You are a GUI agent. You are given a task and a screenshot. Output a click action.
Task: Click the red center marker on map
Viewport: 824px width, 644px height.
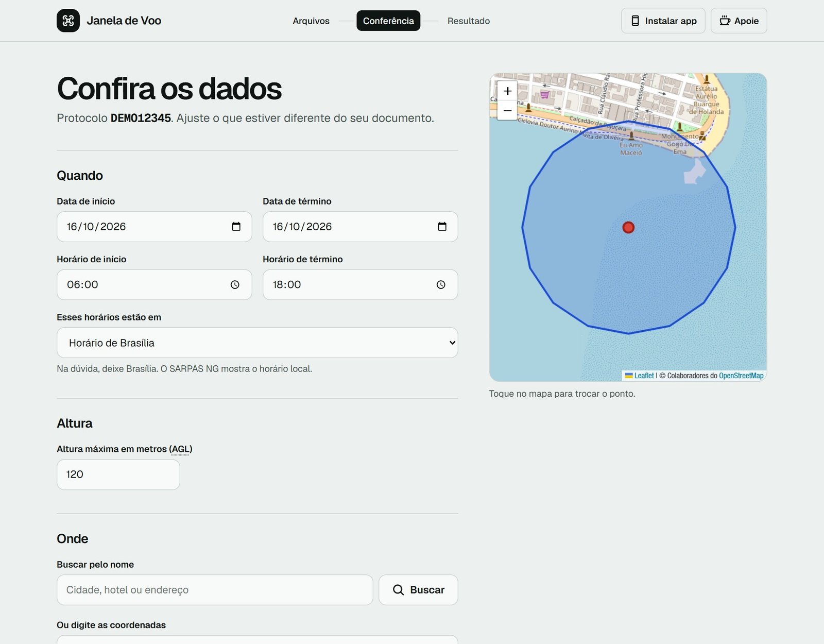pyautogui.click(x=628, y=227)
